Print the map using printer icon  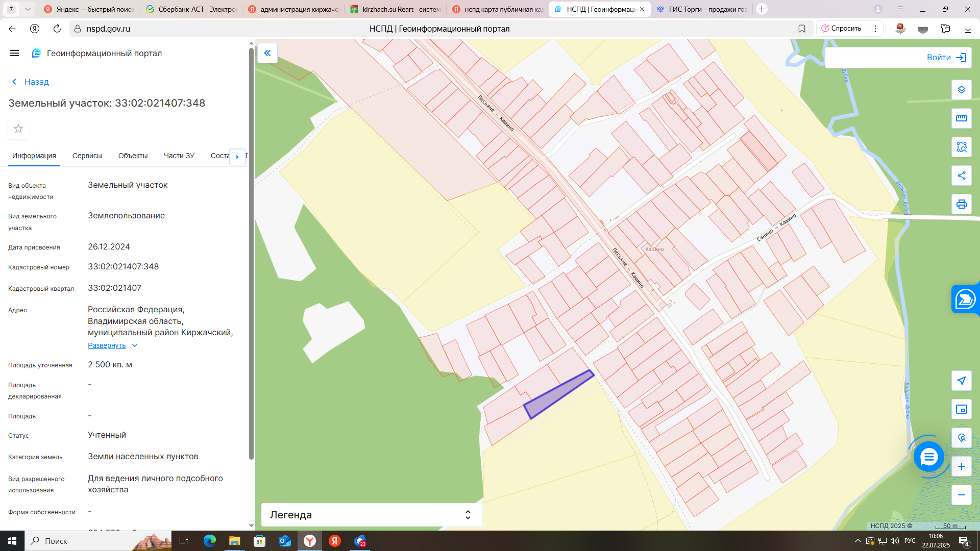[x=961, y=204]
